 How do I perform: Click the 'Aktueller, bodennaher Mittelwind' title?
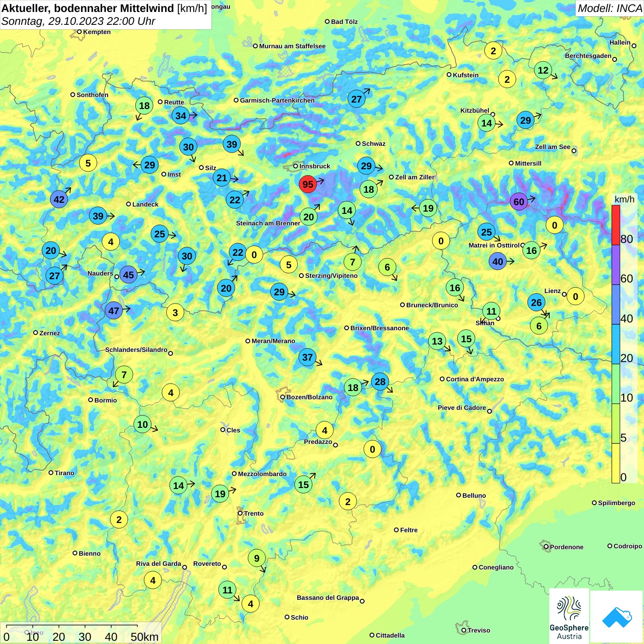[x=88, y=8]
